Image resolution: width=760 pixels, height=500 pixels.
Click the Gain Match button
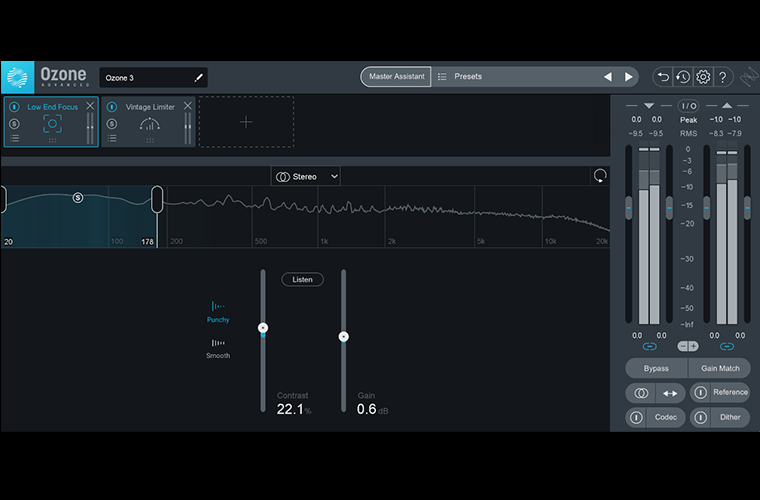(720, 369)
